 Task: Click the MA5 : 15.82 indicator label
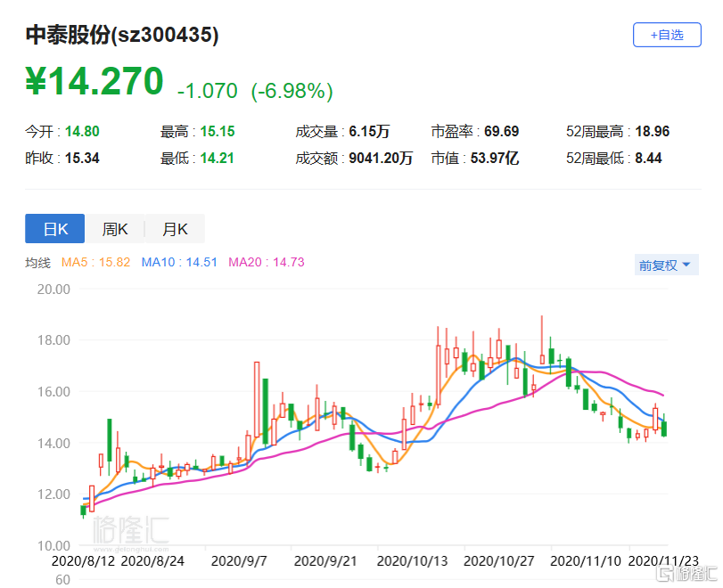pos(96,262)
